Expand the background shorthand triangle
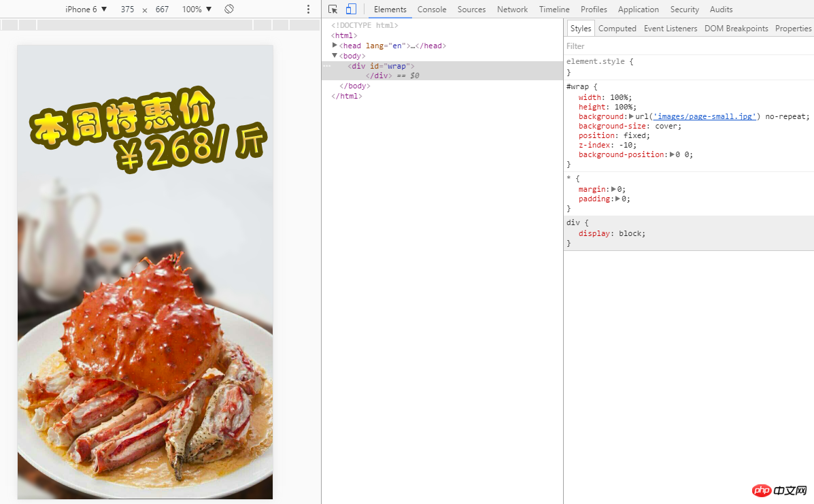Viewport: 814px width, 504px height. click(631, 116)
